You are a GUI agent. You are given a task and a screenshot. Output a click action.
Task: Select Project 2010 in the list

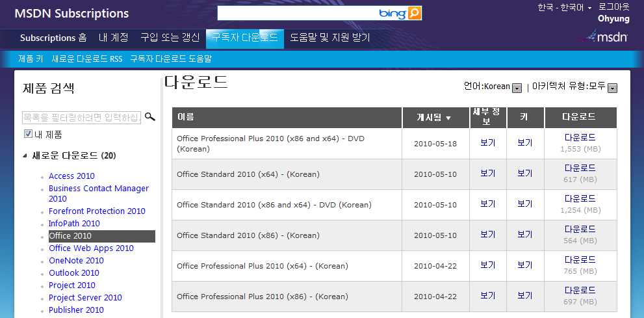(x=72, y=285)
